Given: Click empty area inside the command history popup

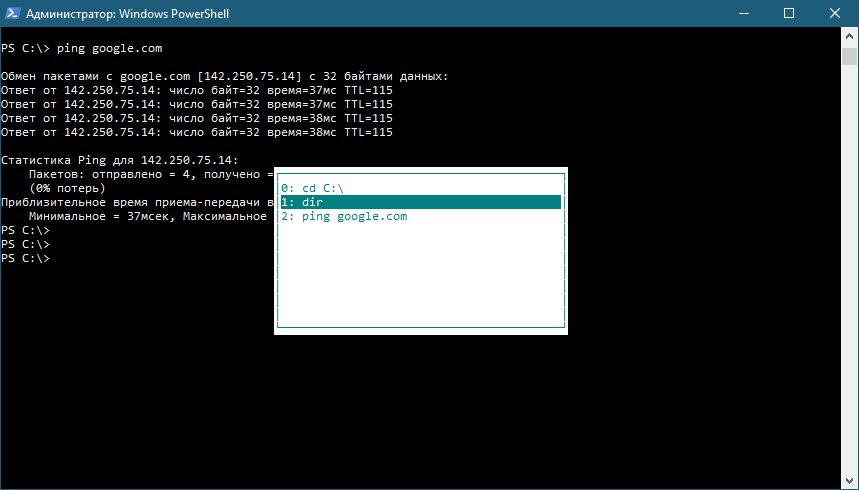Looking at the screenshot, I should click(420, 280).
